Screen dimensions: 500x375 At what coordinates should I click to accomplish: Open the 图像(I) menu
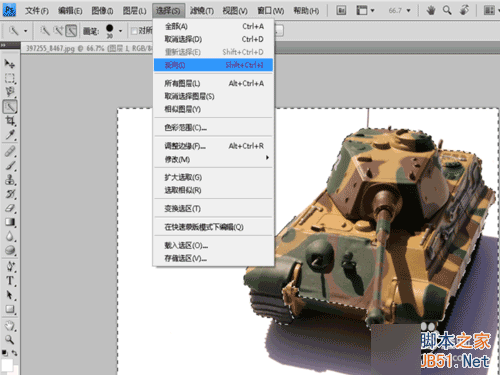(103, 11)
